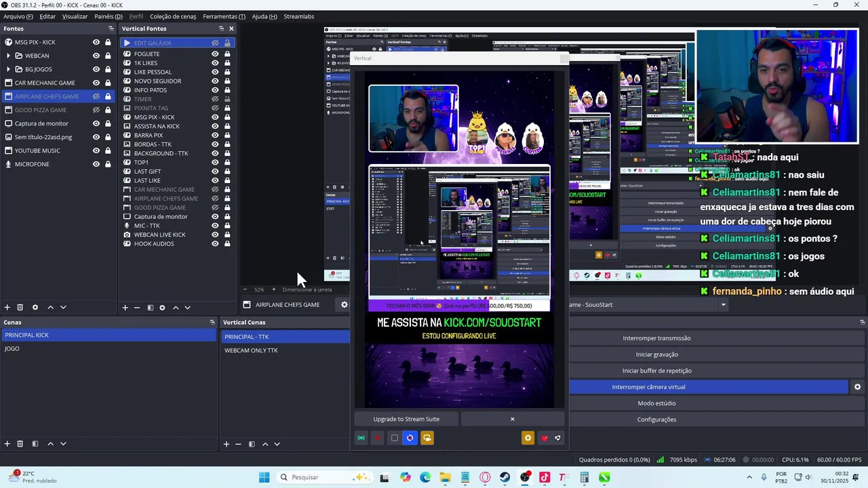This screenshot has height=488, width=868.
Task: Open the Visualizar menu
Action: 75,16
